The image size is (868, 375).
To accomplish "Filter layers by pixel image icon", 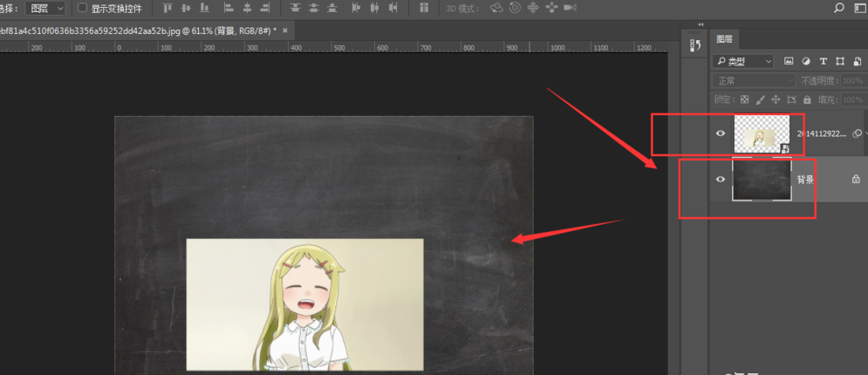I will pyautogui.click(x=789, y=61).
